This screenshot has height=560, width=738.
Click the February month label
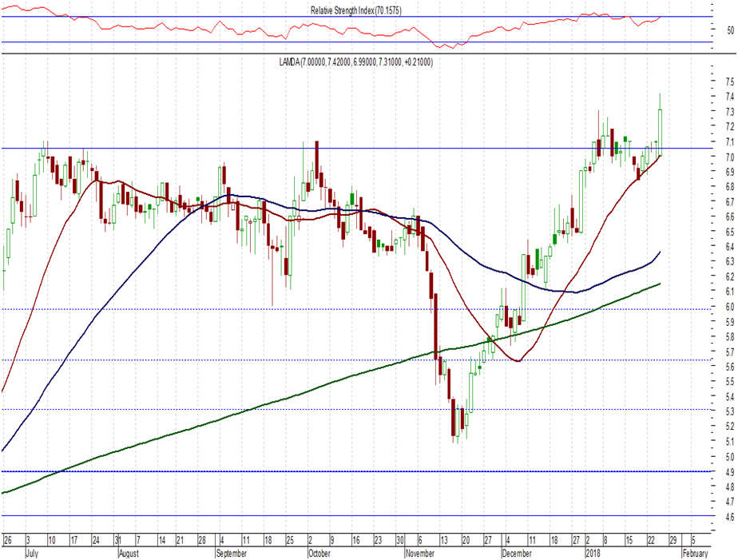pyautogui.click(x=695, y=554)
